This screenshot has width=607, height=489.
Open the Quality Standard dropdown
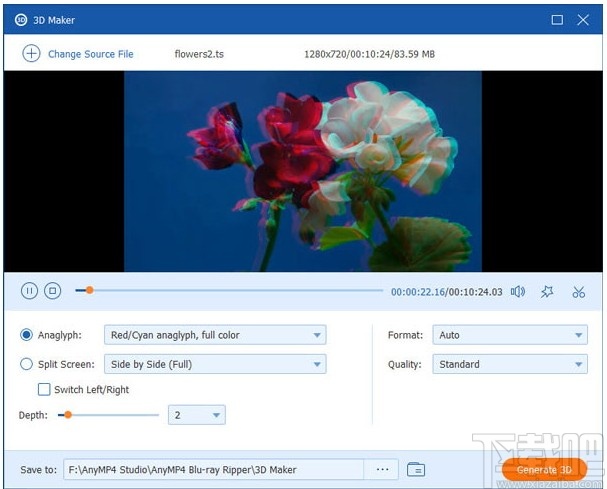(x=510, y=364)
